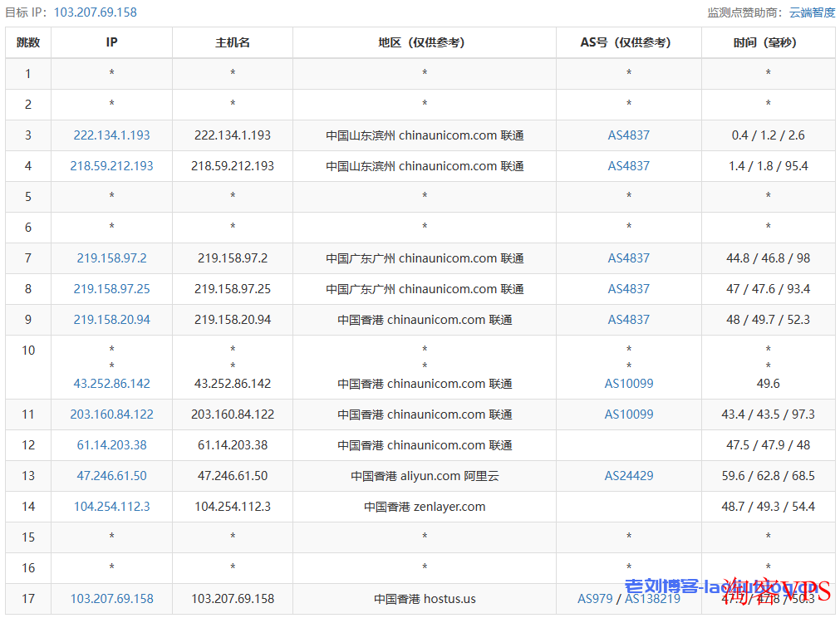The width and height of the screenshot is (840, 618).
Task: Click the 跳数 column header
Action: coord(28,42)
